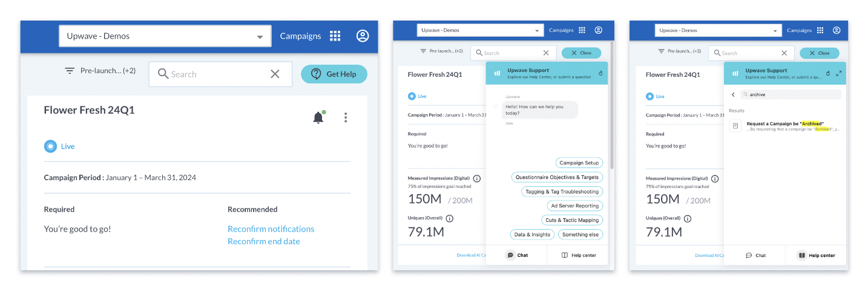
Task: Open the Reconfirm end date link
Action: click(264, 241)
